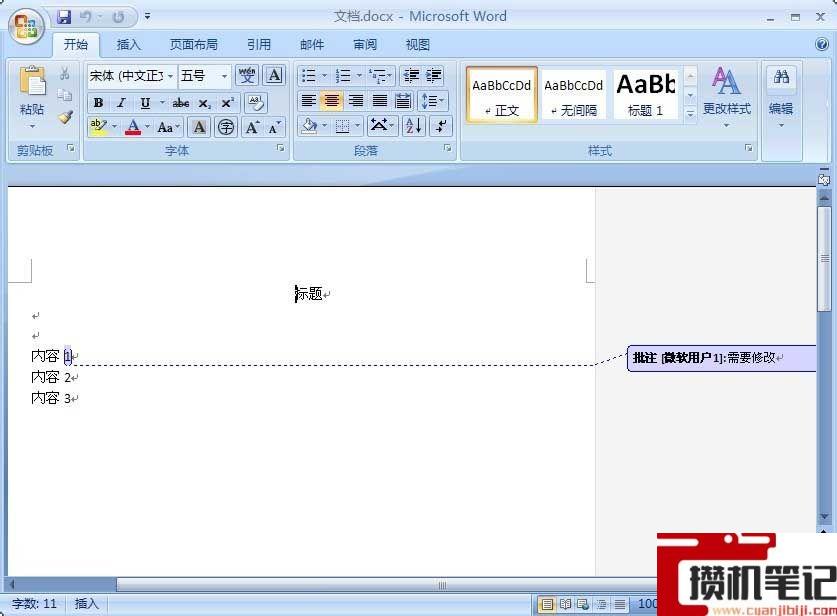The width and height of the screenshot is (837, 616).
Task: Open Word help
Action: (x=822, y=44)
